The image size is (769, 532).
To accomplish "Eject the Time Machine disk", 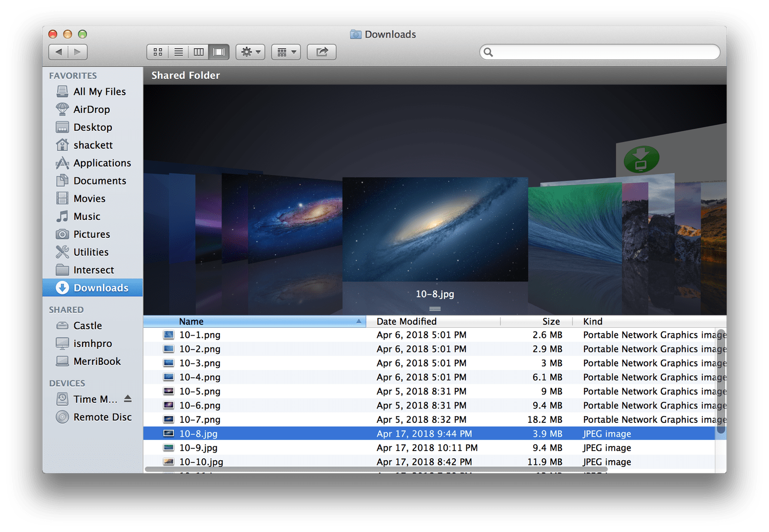I will 128,399.
